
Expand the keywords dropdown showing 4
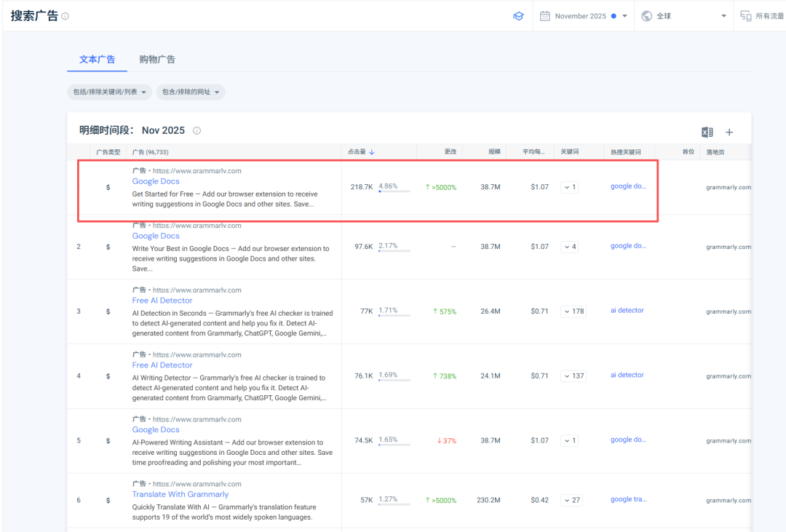point(569,247)
